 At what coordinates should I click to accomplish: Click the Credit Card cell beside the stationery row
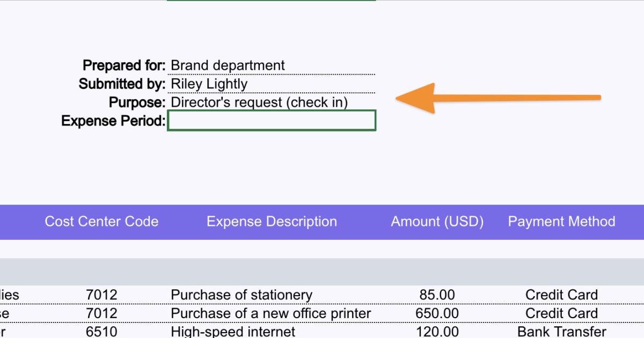click(561, 295)
